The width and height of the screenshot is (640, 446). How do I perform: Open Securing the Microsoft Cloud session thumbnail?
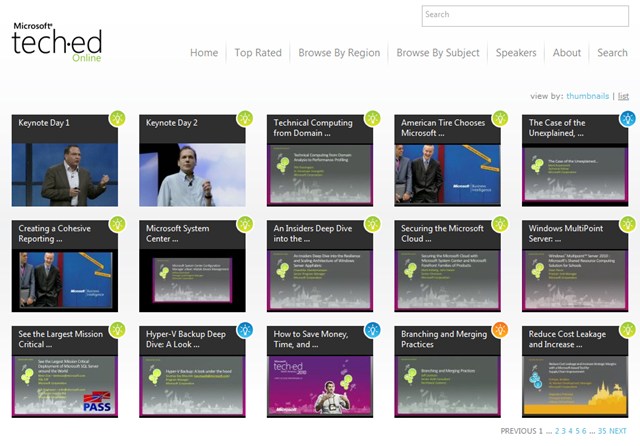[446, 277]
